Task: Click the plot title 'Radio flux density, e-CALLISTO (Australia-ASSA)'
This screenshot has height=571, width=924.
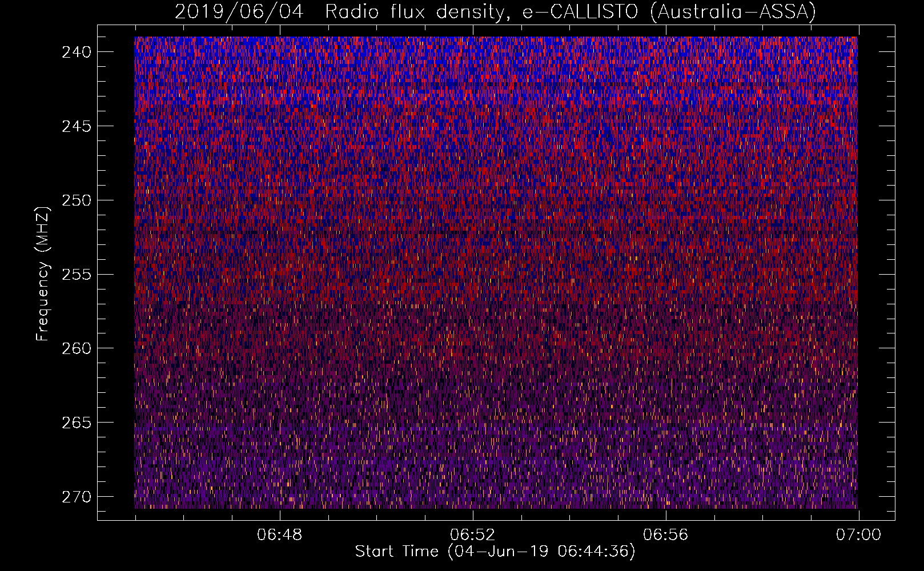Action: 570,11
